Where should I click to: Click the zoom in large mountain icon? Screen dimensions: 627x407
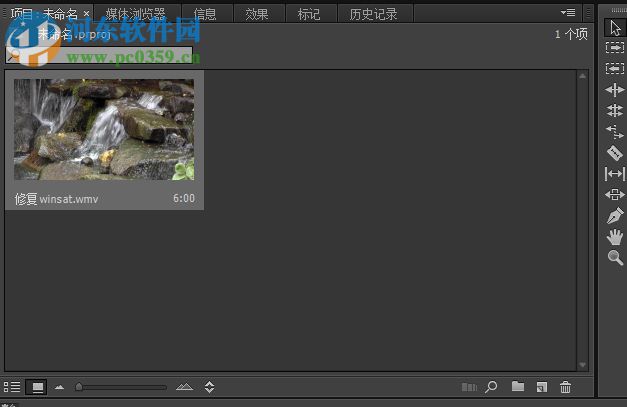pyautogui.click(x=184, y=387)
